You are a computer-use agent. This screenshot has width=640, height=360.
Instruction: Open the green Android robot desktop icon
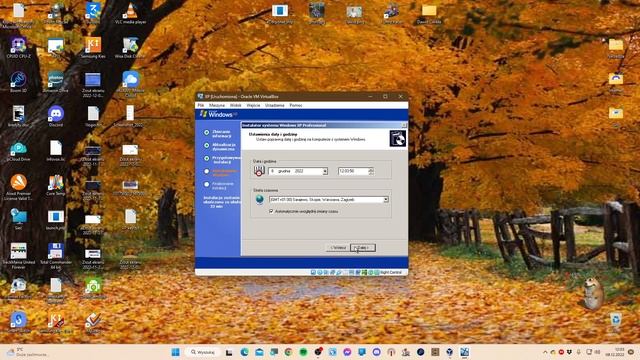coord(93,287)
